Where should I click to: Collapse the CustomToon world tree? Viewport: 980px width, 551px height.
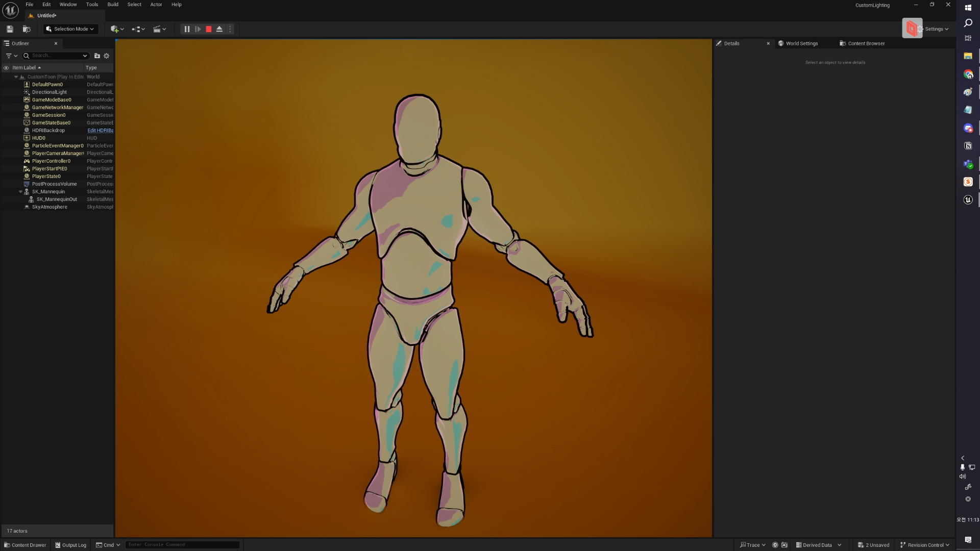pos(16,77)
